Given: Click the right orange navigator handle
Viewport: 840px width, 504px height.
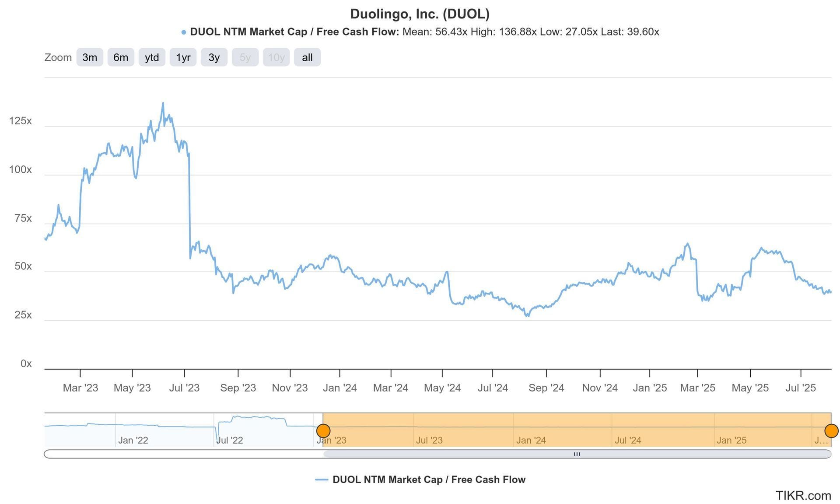Looking at the screenshot, I should pyautogui.click(x=831, y=430).
